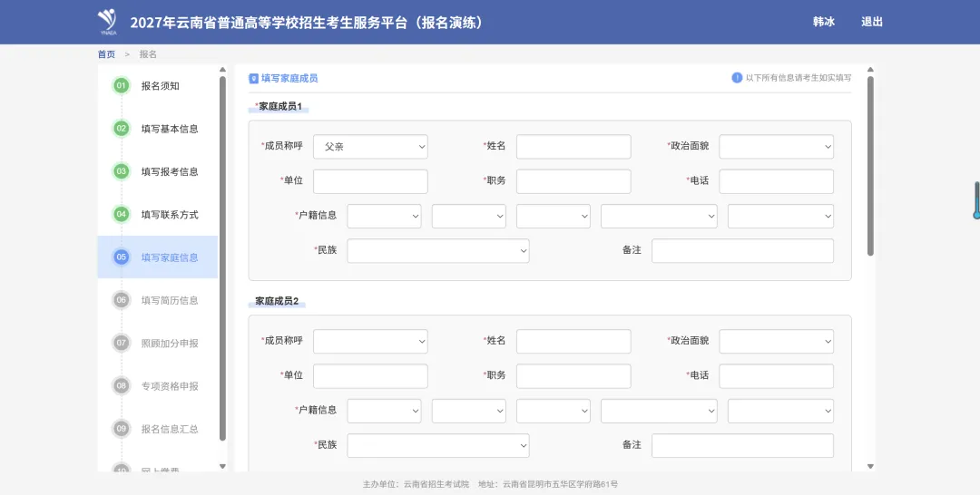Screen dimensions: 980x495
Task: Open 成员称呼 dropdown for 家庭成员1
Action: click(370, 147)
